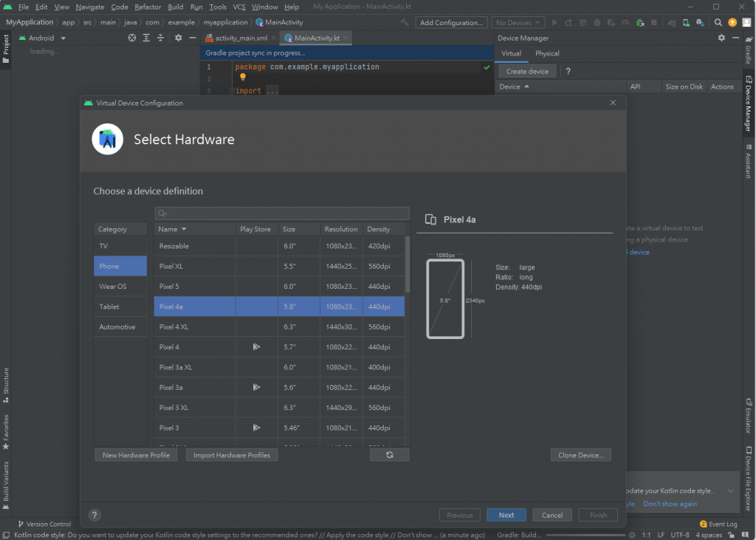Click the Device Manager help question mark

568,71
